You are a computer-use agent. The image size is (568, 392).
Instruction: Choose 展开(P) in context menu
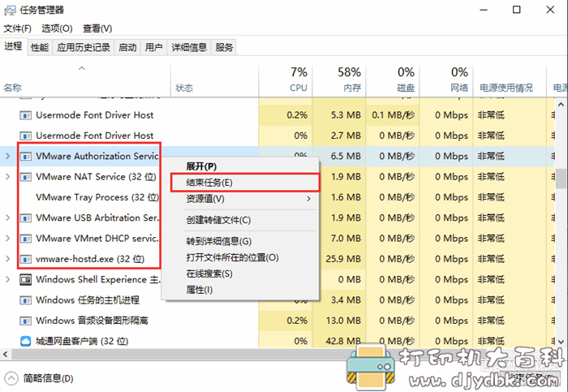coord(240,166)
